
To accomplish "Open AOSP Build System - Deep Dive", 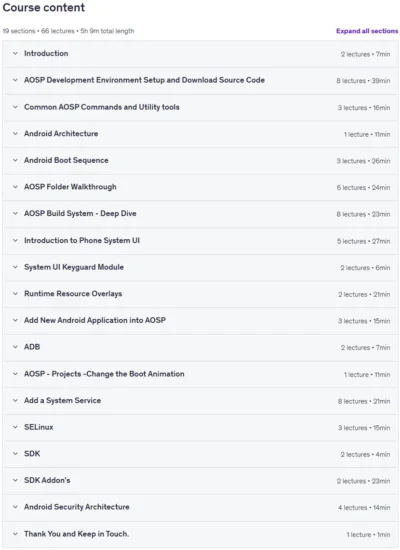I will [200, 214].
